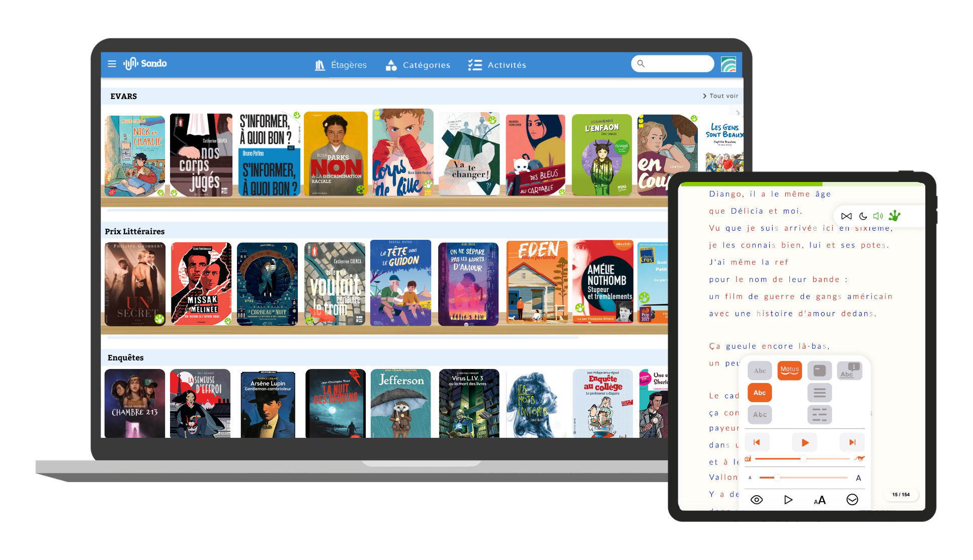Click the bow-tie icon in reader toolbar
Image resolution: width=973 pixels, height=560 pixels.
[x=846, y=216]
